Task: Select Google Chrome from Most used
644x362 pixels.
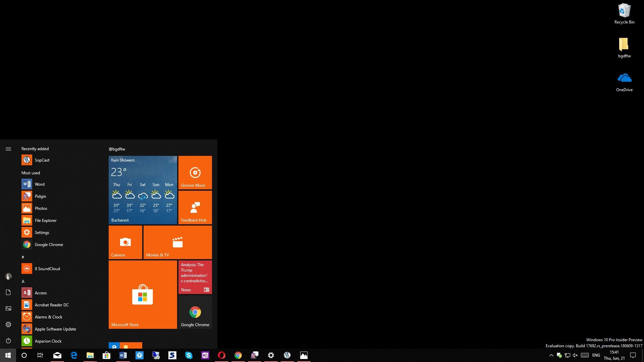Action: 49,244
